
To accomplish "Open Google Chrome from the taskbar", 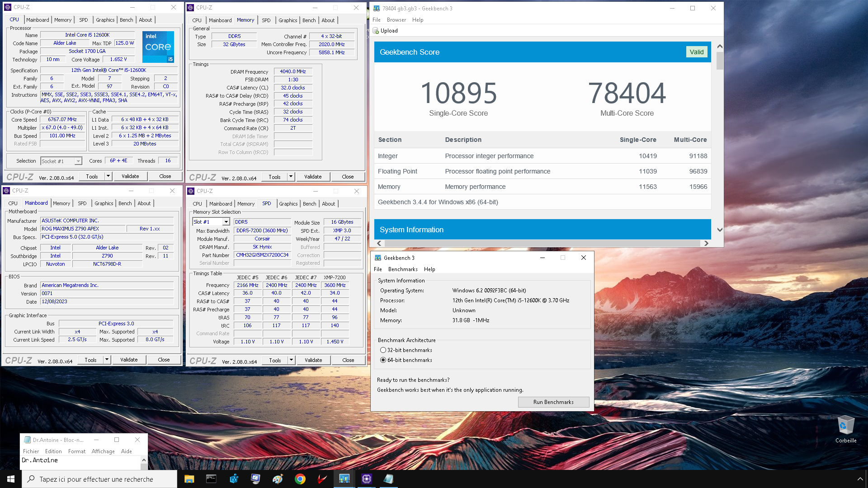I will click(300, 479).
